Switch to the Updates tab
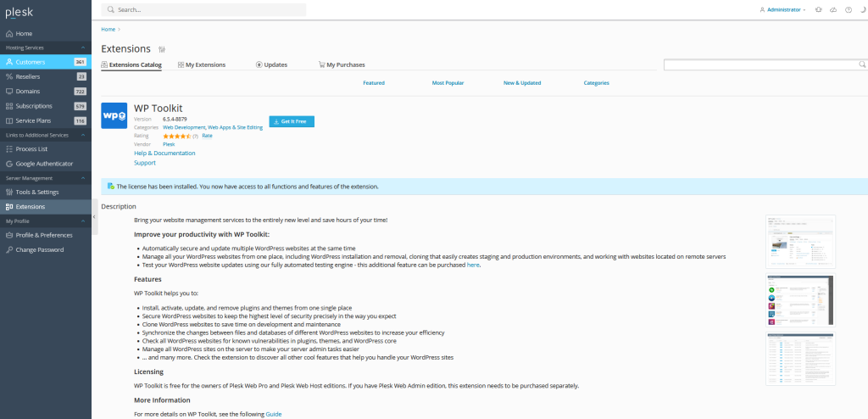This screenshot has height=419, width=868. 271,64
